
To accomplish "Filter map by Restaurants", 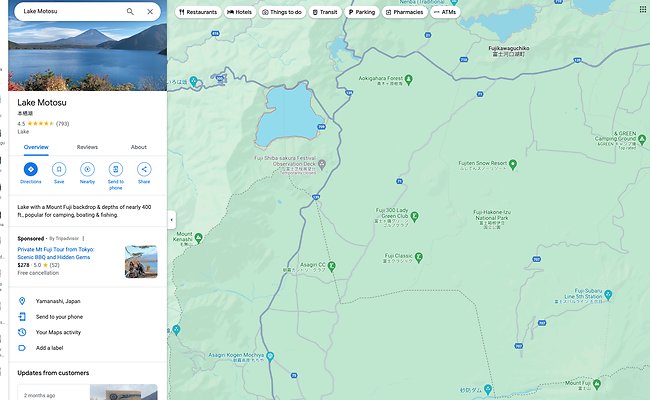I will pyautogui.click(x=198, y=12).
